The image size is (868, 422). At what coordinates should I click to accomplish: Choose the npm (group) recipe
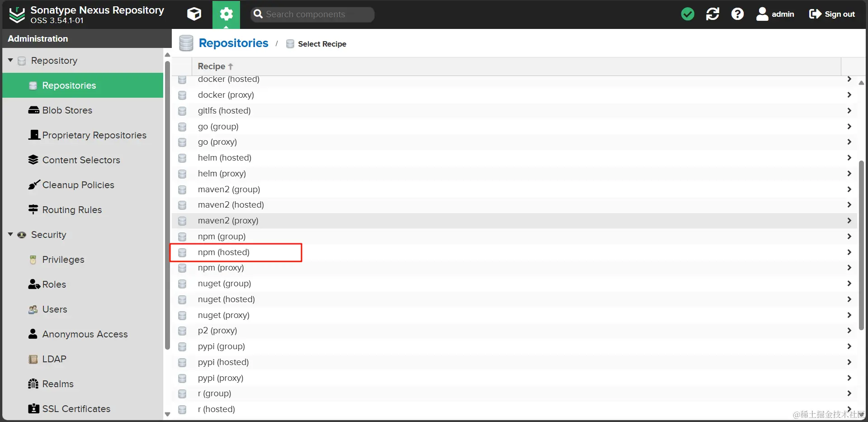click(x=514, y=237)
